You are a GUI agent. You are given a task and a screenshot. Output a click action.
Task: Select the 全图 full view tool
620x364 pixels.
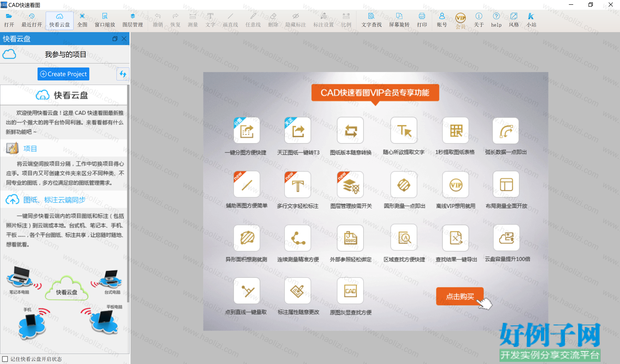point(82,20)
